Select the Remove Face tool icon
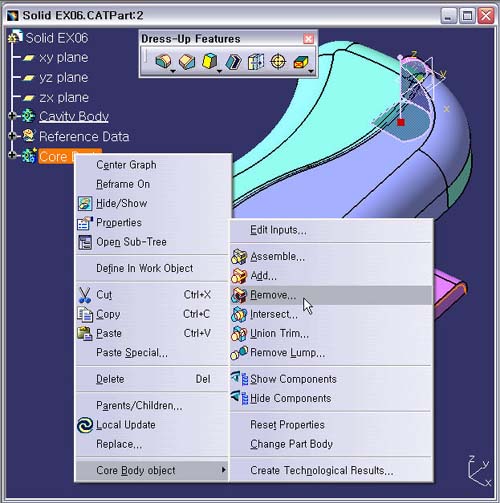Screen dimensions: 500x503 [301, 62]
